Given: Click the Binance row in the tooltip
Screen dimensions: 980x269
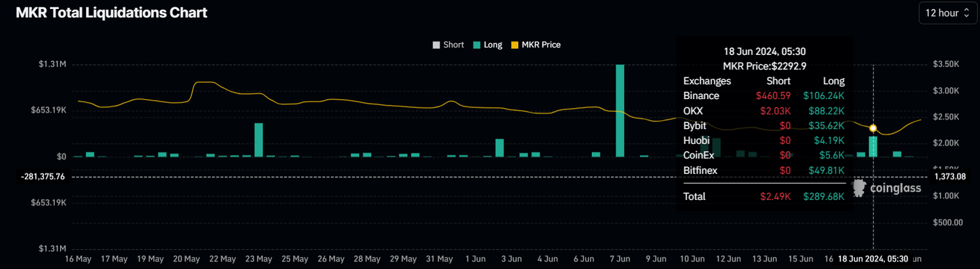Looking at the screenshot, I should click(764, 96).
